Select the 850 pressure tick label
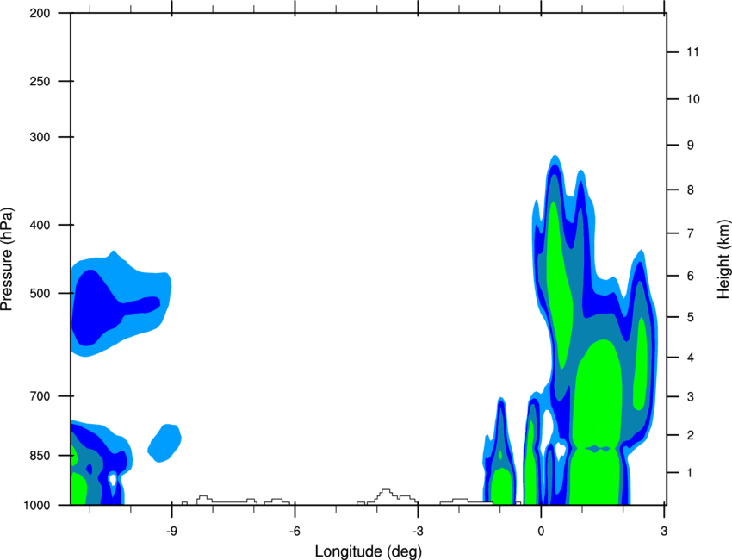 pyautogui.click(x=40, y=456)
